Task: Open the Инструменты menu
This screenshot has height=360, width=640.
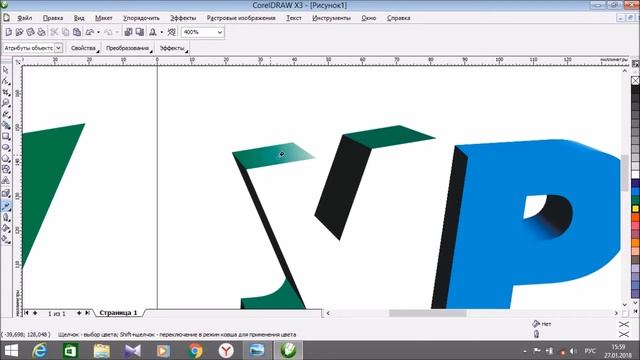Action: pyautogui.click(x=331, y=18)
